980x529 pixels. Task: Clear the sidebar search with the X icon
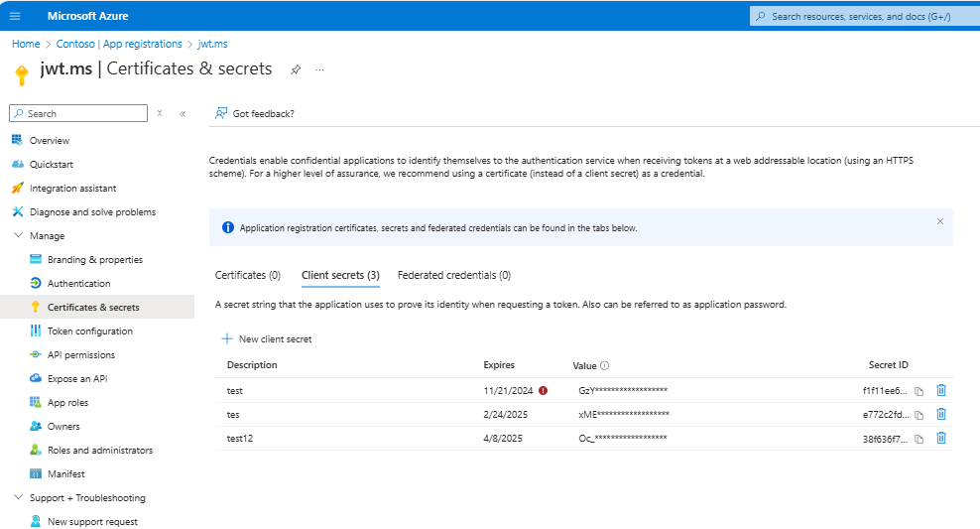160,113
